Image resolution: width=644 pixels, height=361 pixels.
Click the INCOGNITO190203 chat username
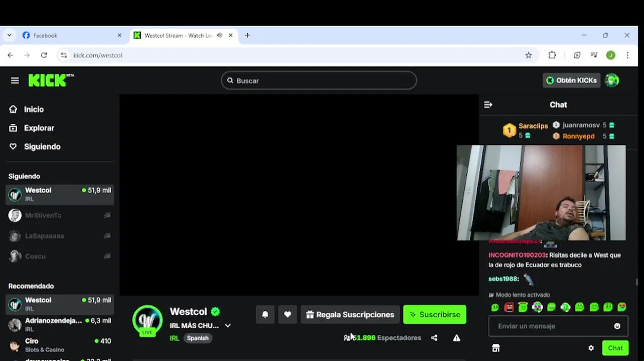tap(517, 255)
